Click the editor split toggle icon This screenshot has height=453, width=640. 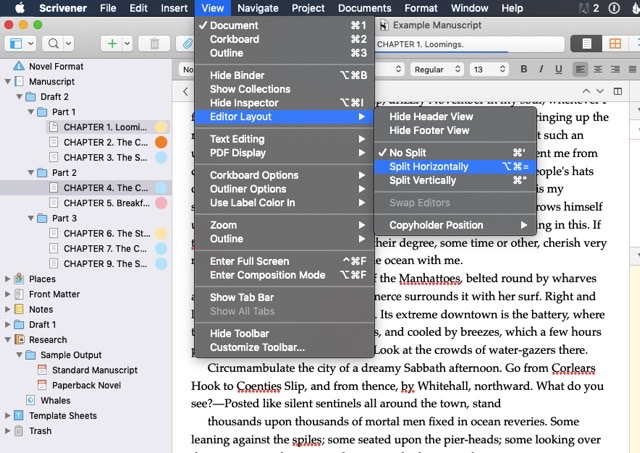[x=618, y=91]
